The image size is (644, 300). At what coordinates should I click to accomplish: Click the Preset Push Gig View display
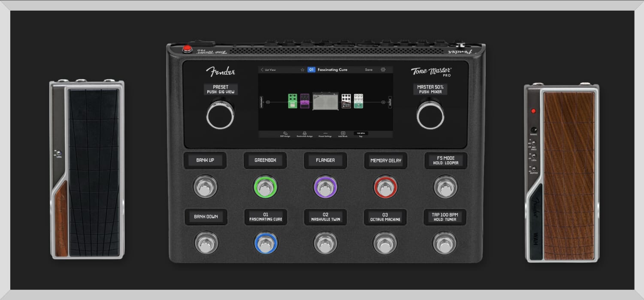tap(221, 89)
